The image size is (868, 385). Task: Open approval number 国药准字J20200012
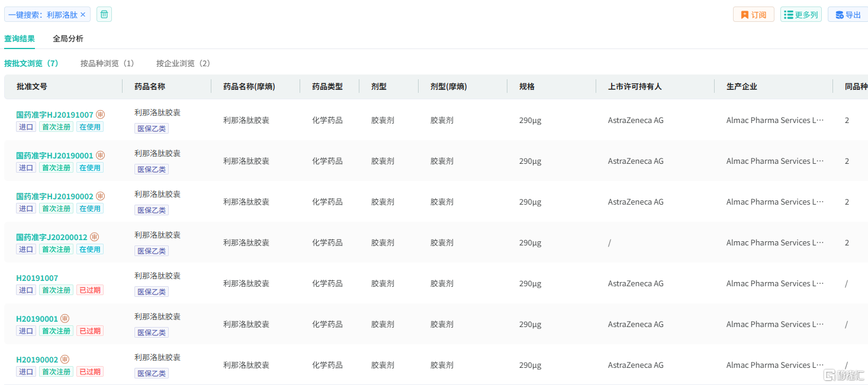click(52, 237)
